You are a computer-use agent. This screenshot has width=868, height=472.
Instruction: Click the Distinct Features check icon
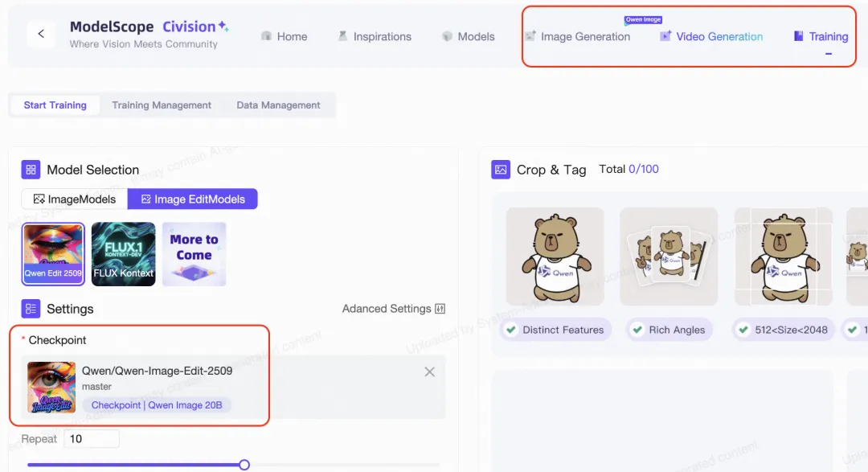511,330
